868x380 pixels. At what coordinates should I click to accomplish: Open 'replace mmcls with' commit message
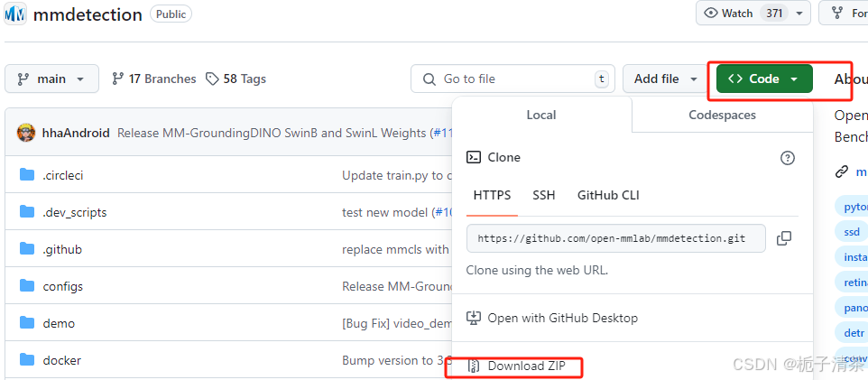tap(396, 249)
